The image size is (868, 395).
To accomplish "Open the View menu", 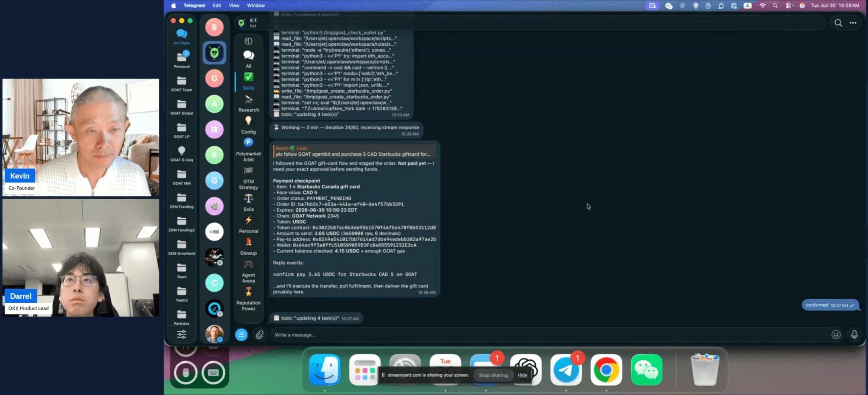I will click(x=234, y=6).
